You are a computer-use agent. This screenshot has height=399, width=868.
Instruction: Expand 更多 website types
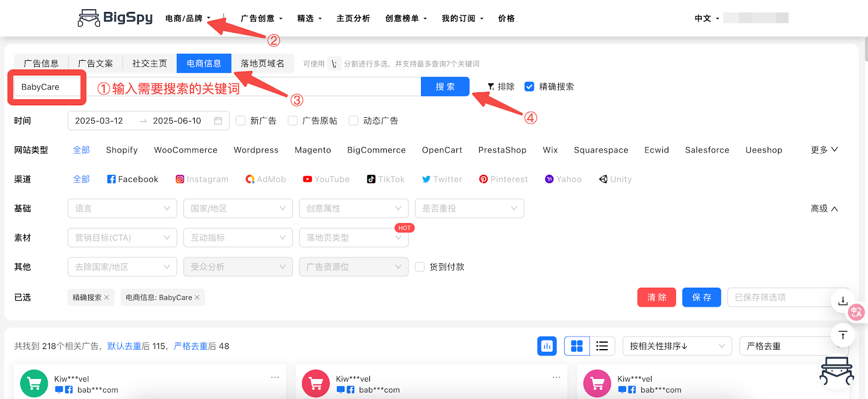824,150
